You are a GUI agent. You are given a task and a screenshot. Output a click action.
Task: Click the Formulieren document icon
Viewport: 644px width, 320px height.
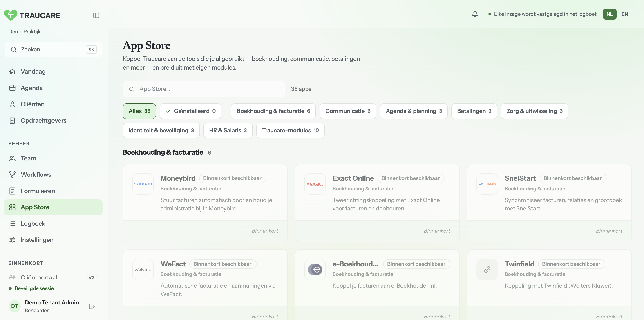tap(12, 191)
